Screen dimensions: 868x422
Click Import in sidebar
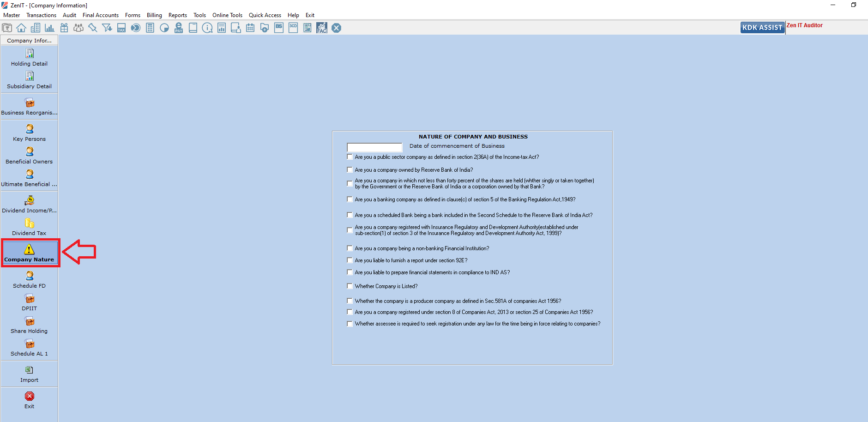click(x=29, y=374)
